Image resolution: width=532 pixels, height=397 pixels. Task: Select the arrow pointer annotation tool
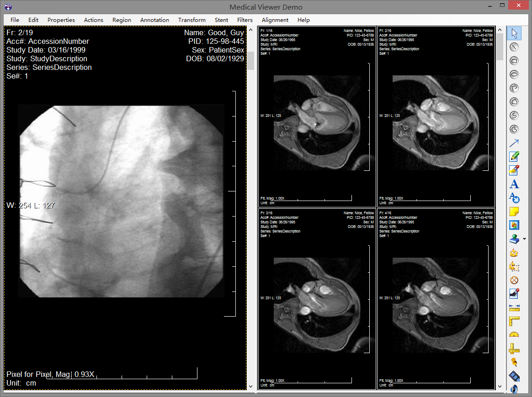[x=514, y=143]
